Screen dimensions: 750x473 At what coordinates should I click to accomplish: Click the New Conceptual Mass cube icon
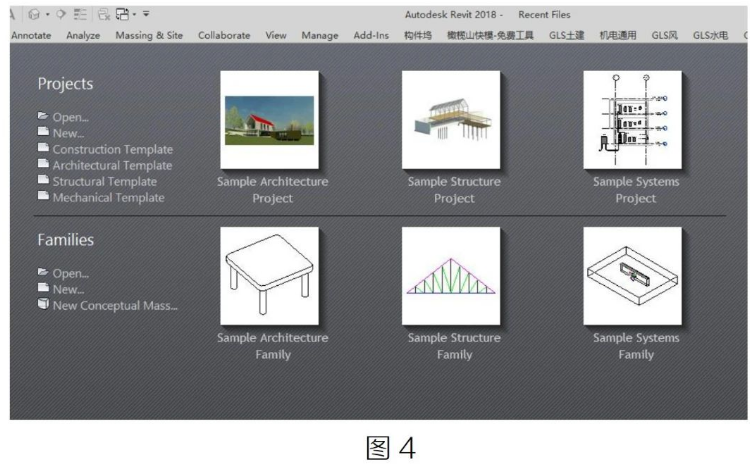(x=44, y=304)
